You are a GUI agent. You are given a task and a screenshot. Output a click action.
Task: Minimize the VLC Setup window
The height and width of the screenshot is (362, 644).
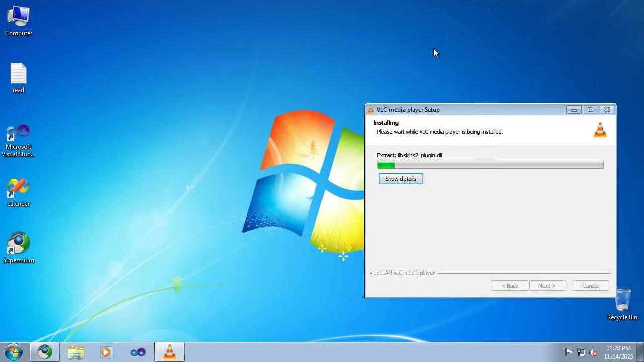(x=574, y=110)
